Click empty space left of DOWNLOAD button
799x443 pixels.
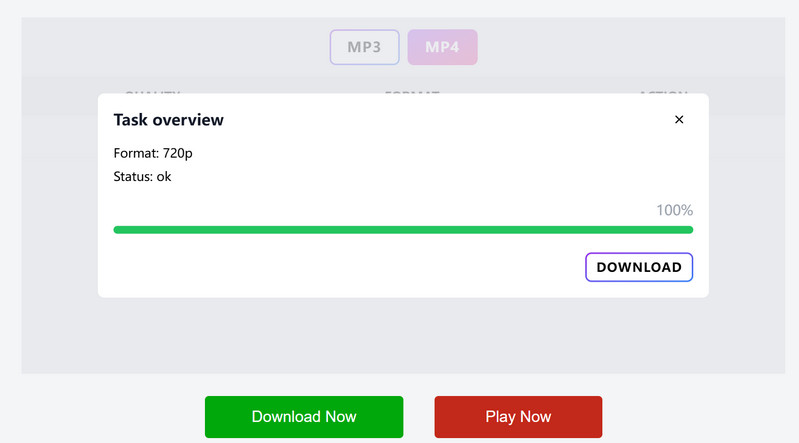pos(350,267)
